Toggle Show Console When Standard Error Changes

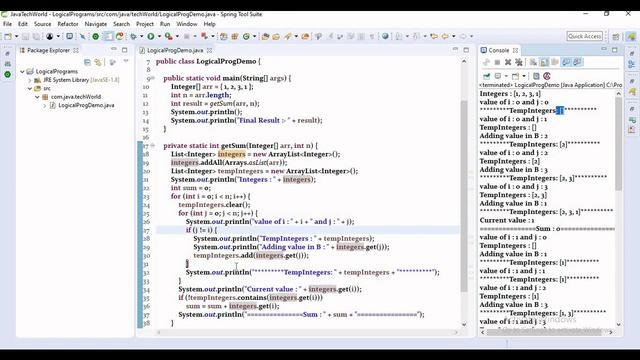point(577,62)
